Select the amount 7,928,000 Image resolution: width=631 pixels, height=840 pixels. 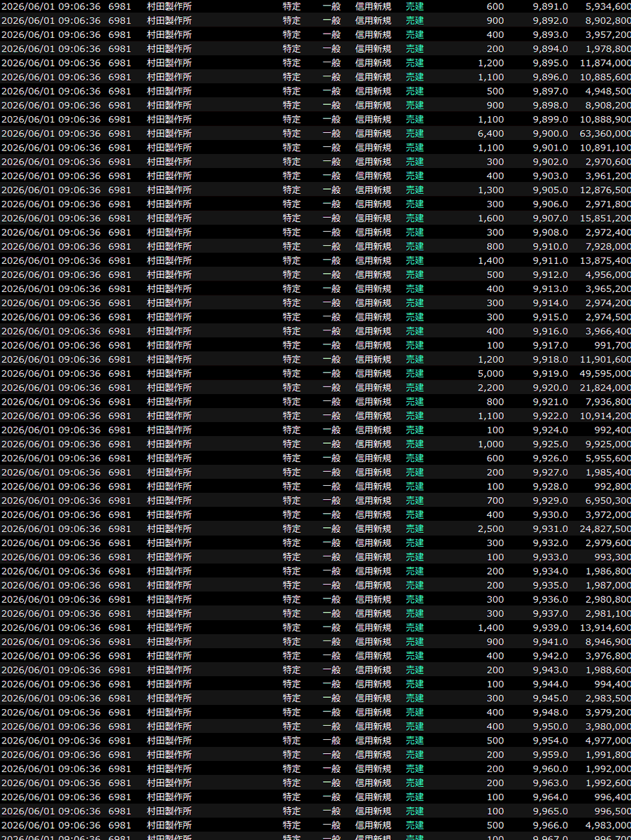[x=608, y=246]
